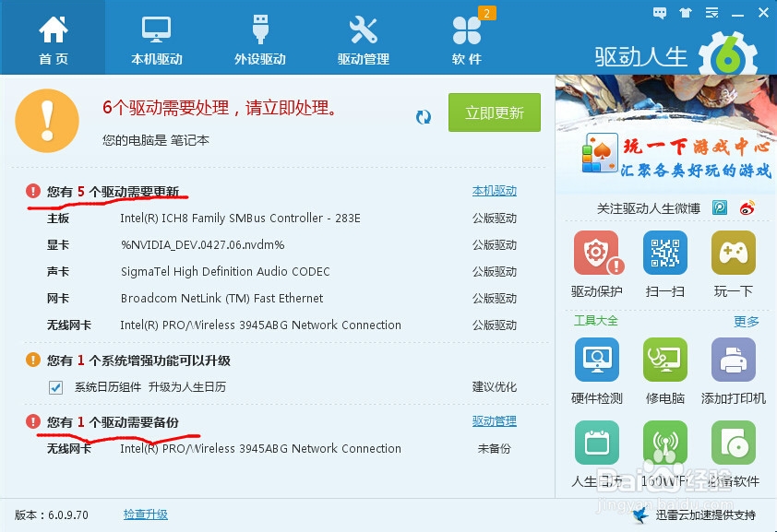Open the 本机驱动 link
This screenshot has width=777, height=532.
[x=494, y=191]
